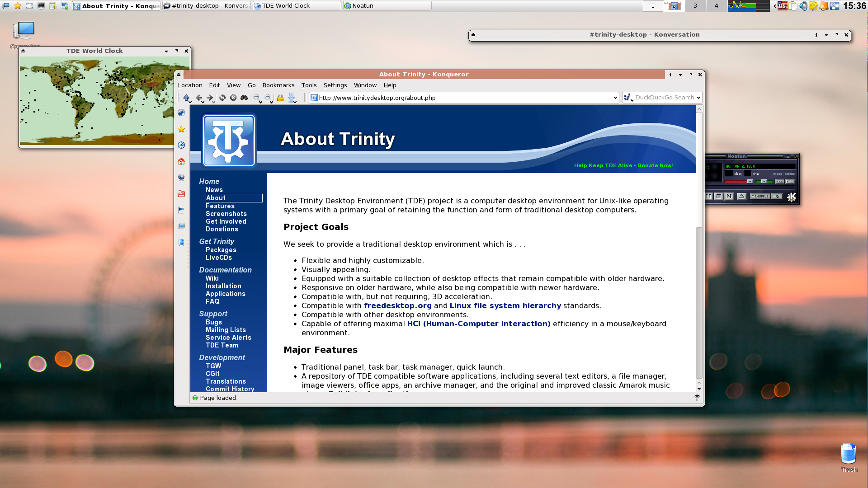The width and height of the screenshot is (868, 488).
Task: Toggle the Noatun PL playlist button
Action: pos(790,182)
